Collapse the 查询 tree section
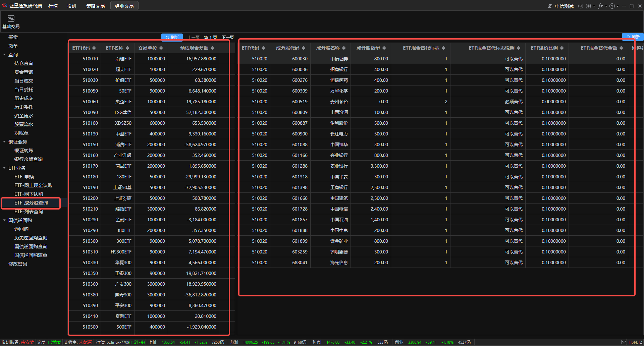Image resolution: width=644 pixels, height=346 pixels. [x=4, y=55]
